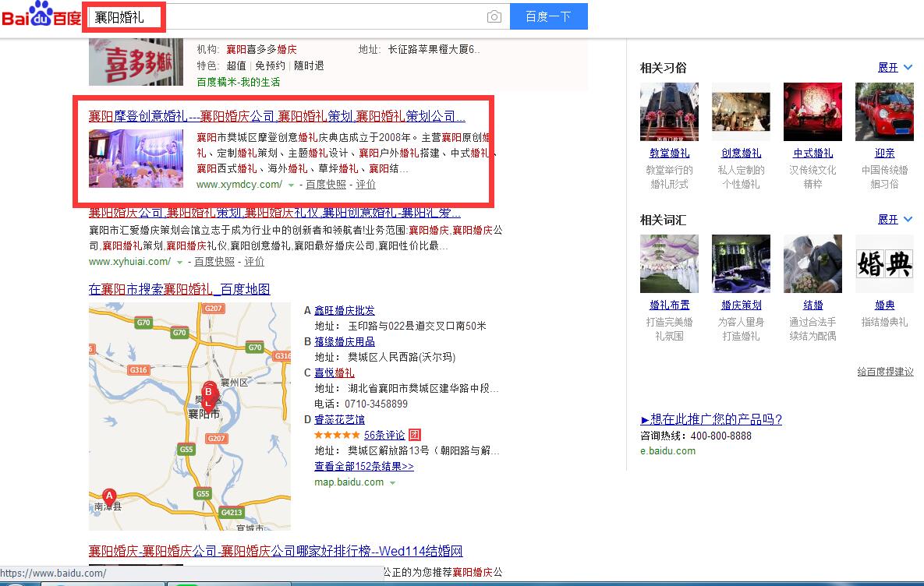Click the 0710-3458899 phone number
This screenshot has height=586, width=924.
(x=376, y=404)
